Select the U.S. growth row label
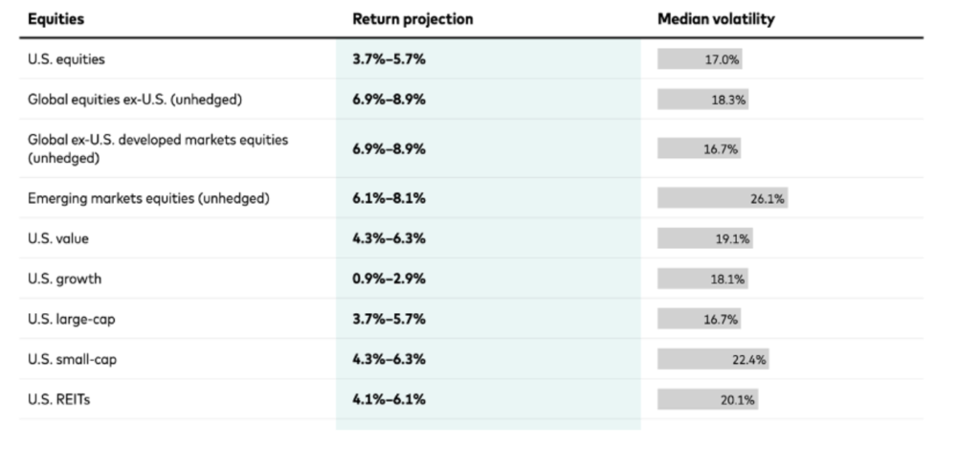Image resolution: width=980 pixels, height=449 pixels. [x=64, y=279]
